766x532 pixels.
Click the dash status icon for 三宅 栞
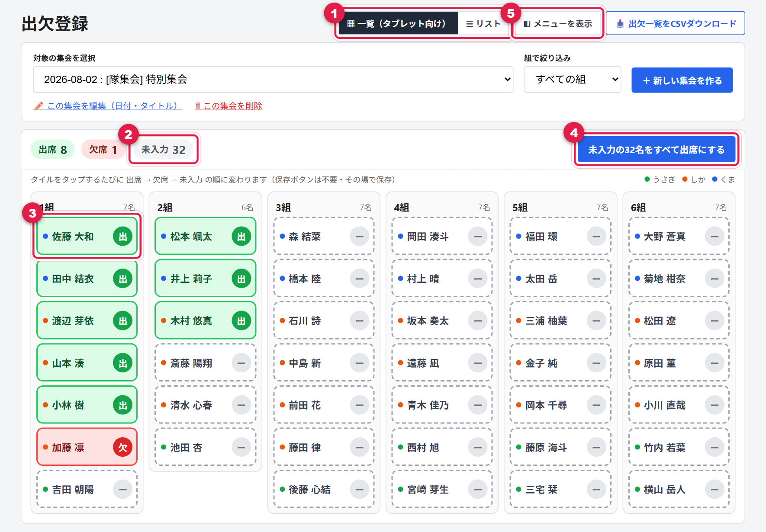[596, 490]
